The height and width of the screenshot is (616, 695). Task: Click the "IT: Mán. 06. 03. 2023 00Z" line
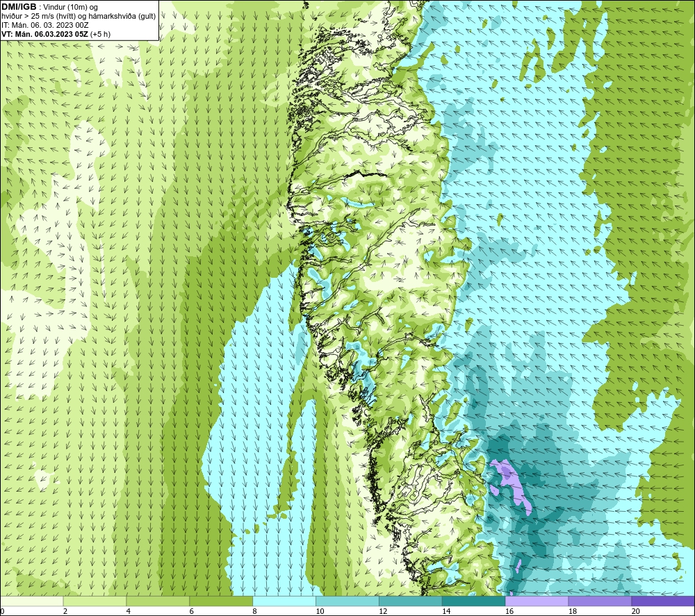point(45,25)
